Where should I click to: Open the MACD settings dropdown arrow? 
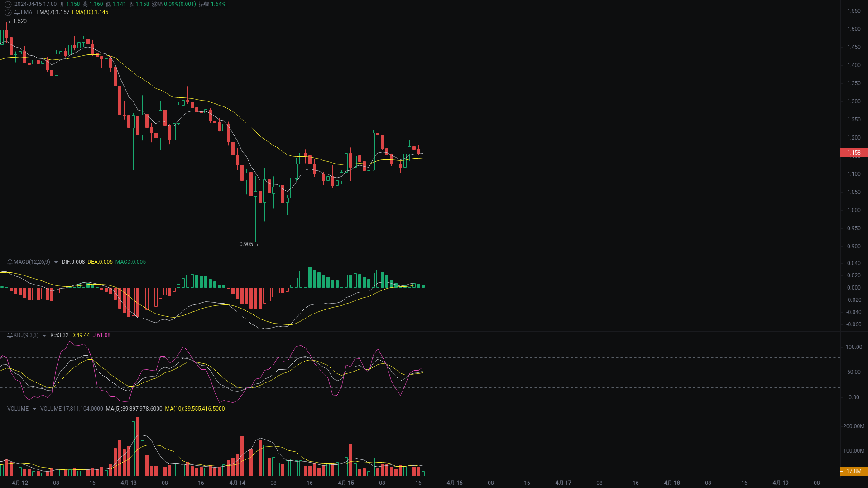tap(56, 262)
